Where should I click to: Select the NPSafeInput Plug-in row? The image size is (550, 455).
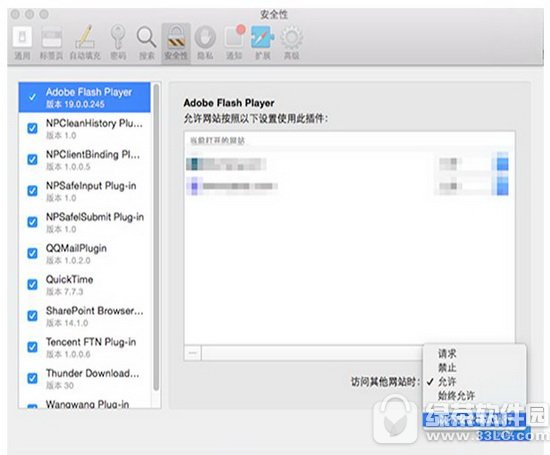85,191
